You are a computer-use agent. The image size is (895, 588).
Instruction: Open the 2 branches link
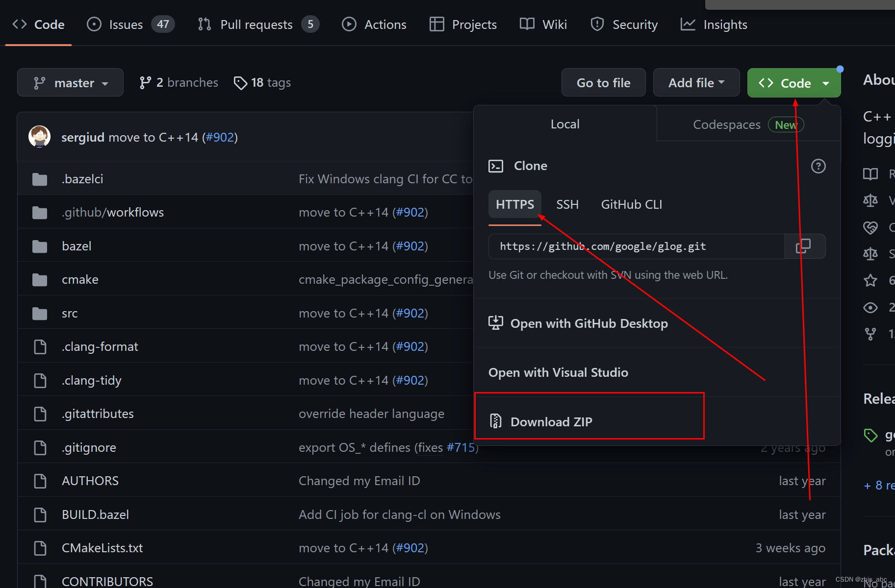[x=179, y=83]
